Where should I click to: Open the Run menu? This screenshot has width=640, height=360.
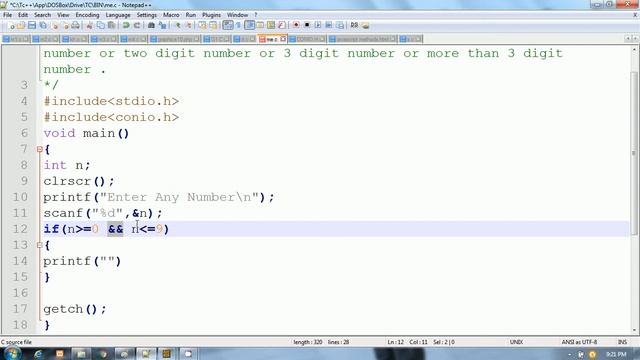coord(191,15)
